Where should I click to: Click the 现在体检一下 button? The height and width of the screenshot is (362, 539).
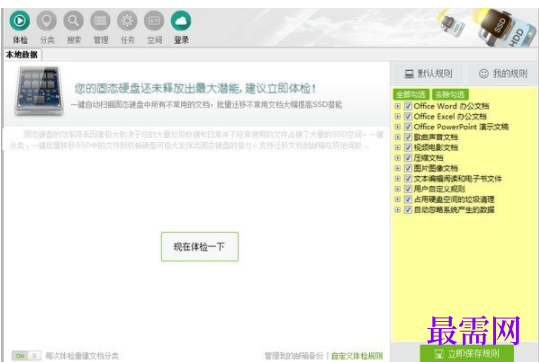tap(200, 247)
